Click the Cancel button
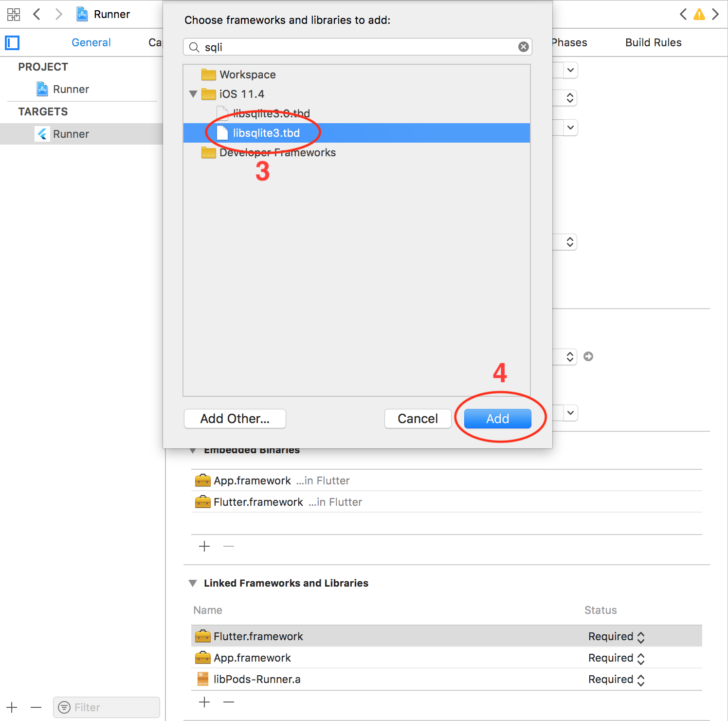The width and height of the screenshot is (728, 721). [418, 419]
